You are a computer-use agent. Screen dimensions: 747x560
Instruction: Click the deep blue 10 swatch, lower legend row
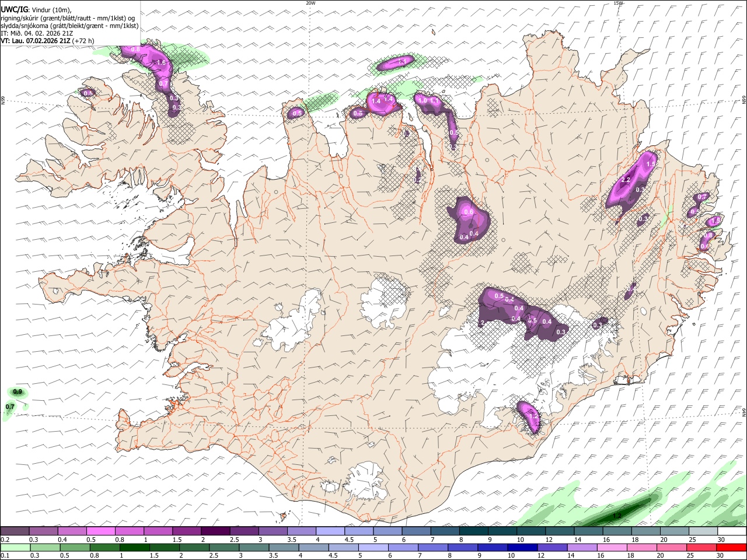tap(522, 547)
